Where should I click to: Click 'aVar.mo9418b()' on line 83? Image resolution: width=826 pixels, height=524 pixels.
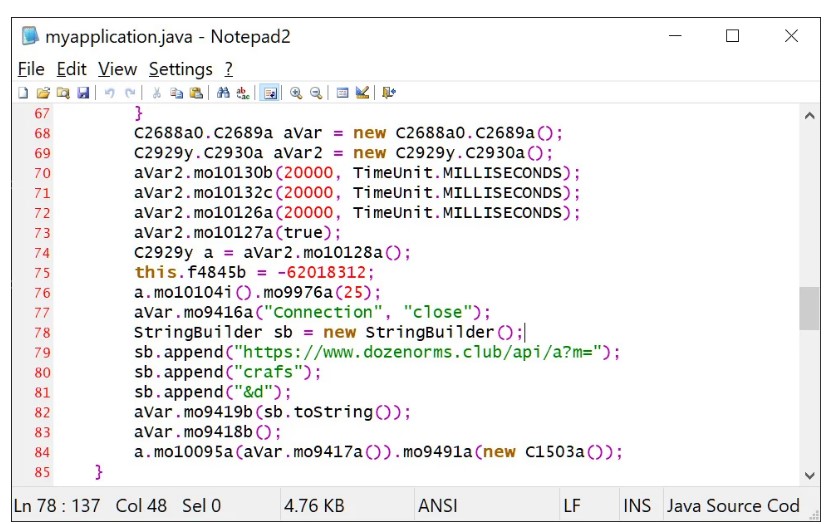(203, 432)
